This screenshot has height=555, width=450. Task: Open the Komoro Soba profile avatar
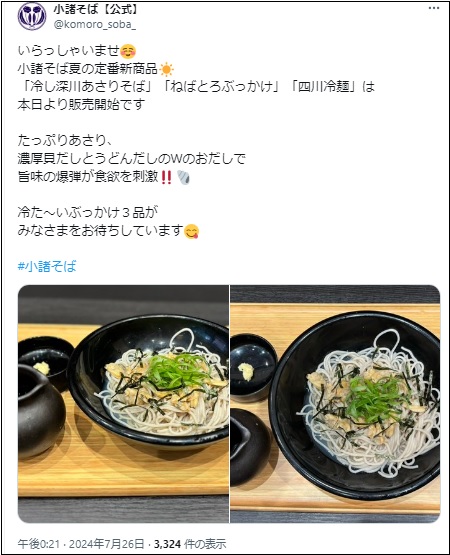click(x=32, y=16)
